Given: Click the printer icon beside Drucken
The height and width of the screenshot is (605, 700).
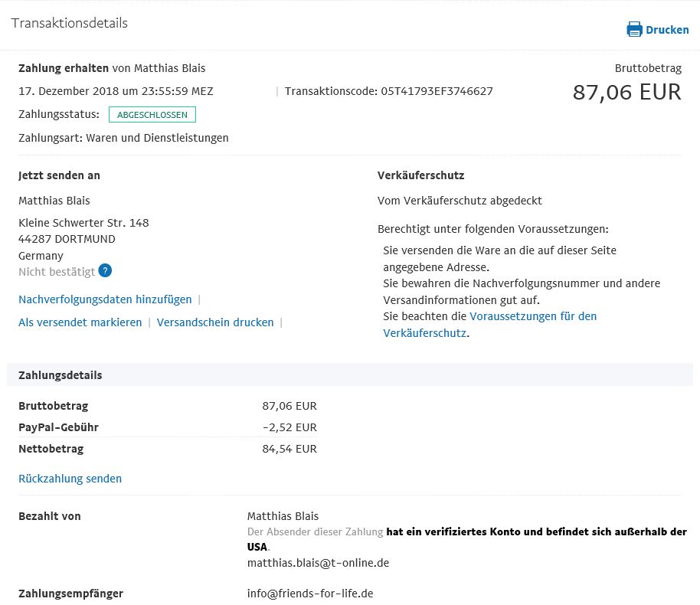Looking at the screenshot, I should (634, 29).
